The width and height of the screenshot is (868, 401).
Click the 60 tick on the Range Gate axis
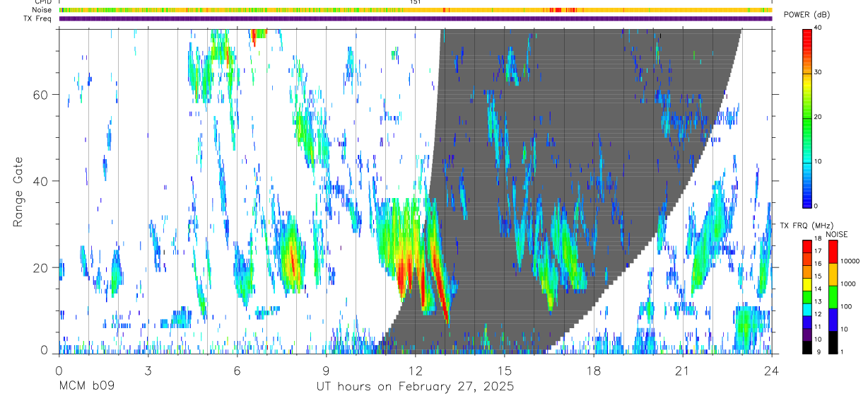pos(42,94)
